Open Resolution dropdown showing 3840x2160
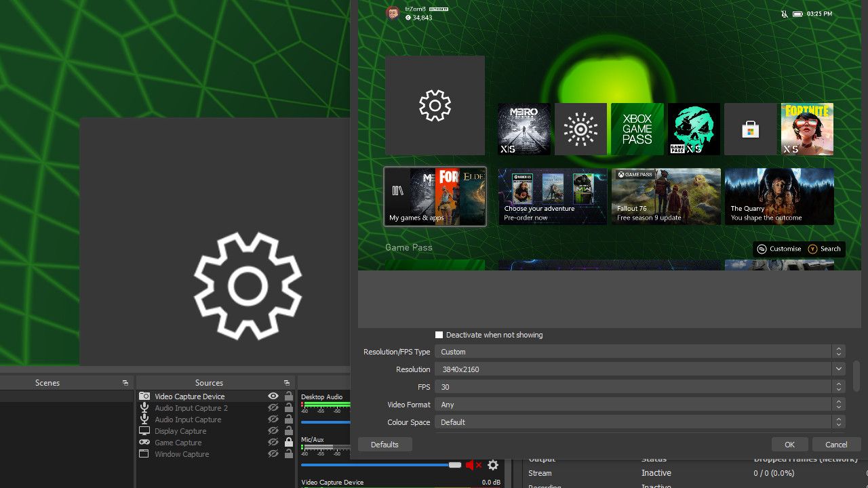The image size is (868, 488). [639, 369]
